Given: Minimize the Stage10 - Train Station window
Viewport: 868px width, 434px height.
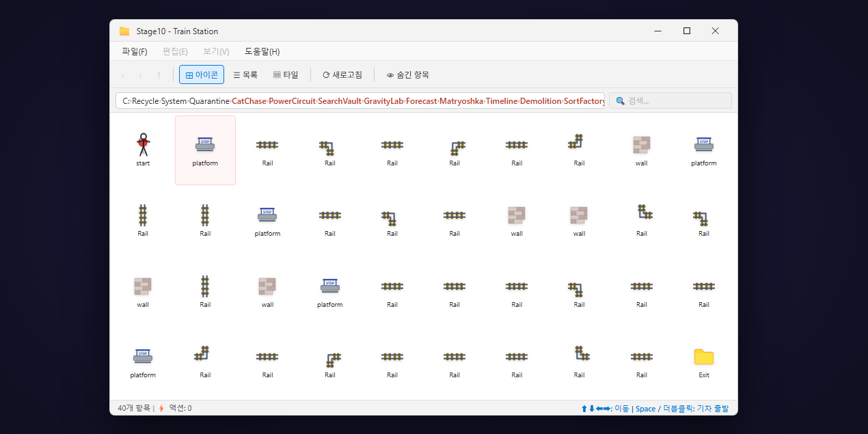Looking at the screenshot, I should click(657, 31).
